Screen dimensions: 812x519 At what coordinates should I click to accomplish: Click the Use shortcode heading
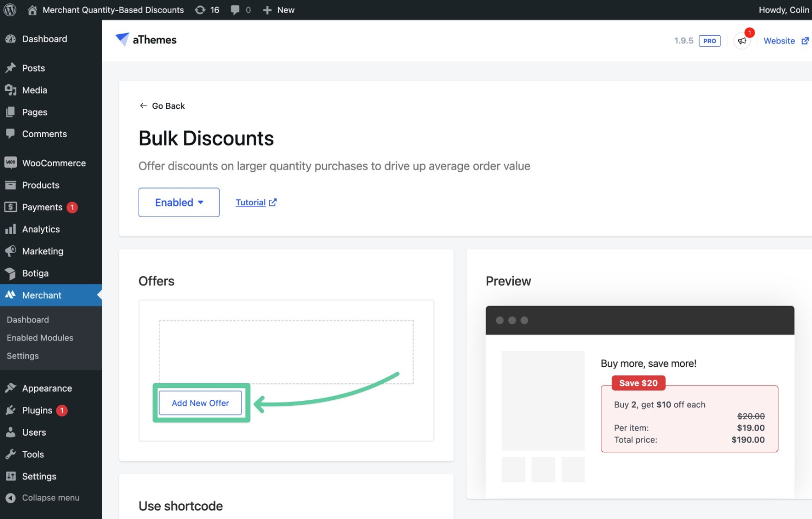click(181, 506)
